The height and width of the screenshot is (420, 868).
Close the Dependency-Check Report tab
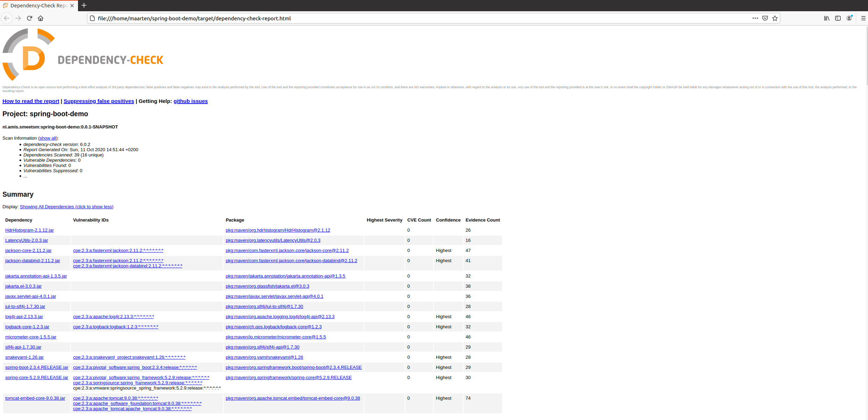click(72, 6)
